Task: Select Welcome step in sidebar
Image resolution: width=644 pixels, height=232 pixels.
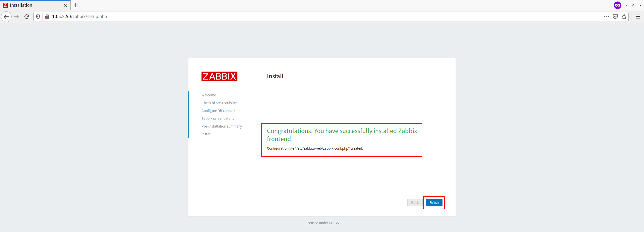Action: pyautogui.click(x=209, y=95)
